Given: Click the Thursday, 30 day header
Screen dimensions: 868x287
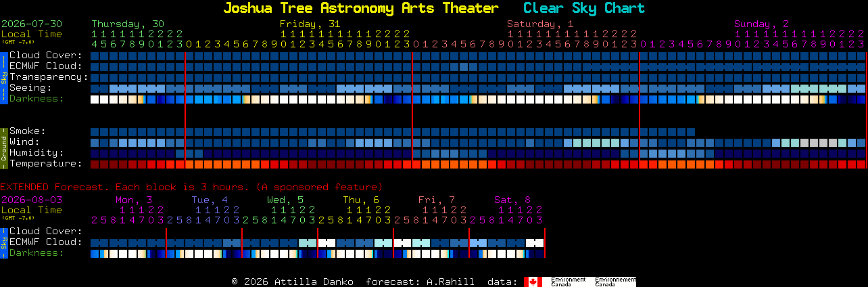Looking at the screenshot, I should tap(128, 24).
